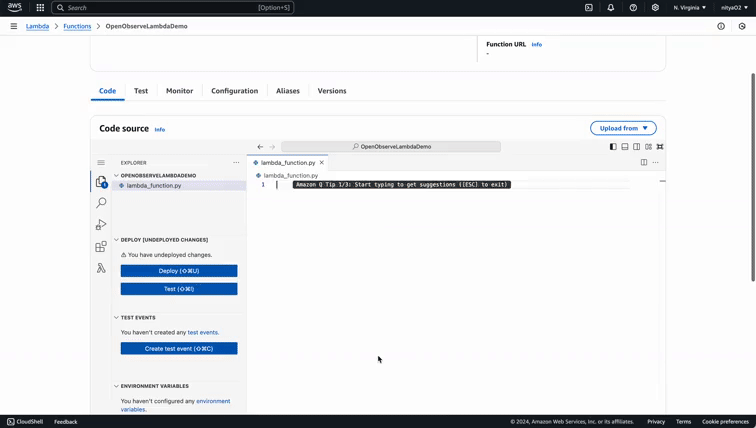Open CloudShell in the footer
Screen dimensions: 756x428
(x=25, y=422)
